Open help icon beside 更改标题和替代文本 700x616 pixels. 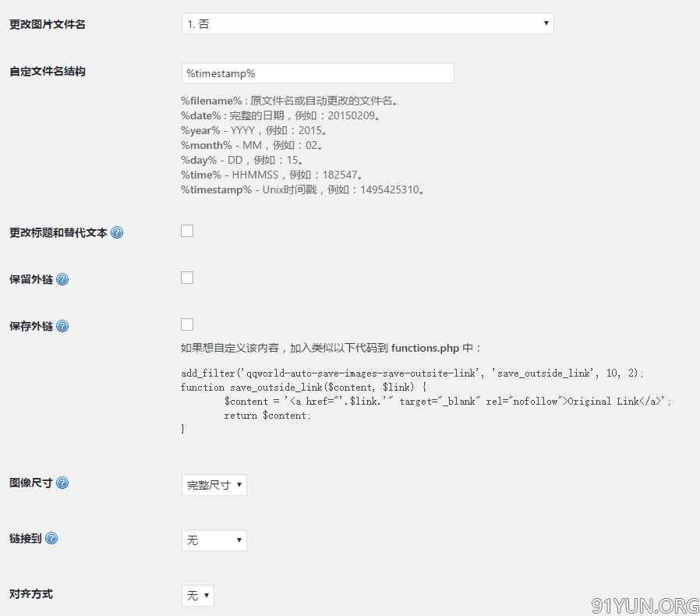pos(117,232)
